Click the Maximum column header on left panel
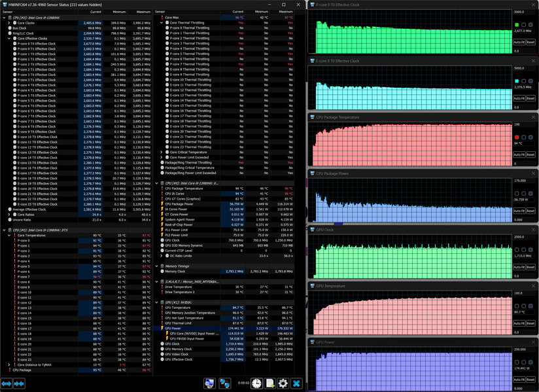 tap(143, 12)
